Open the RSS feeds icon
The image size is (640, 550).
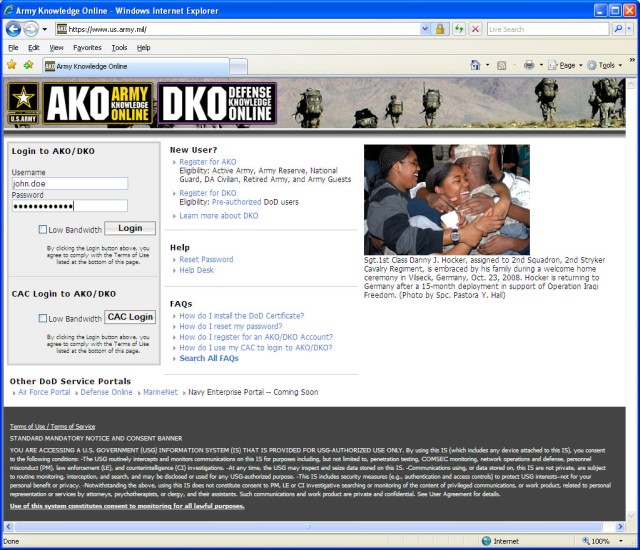point(502,65)
